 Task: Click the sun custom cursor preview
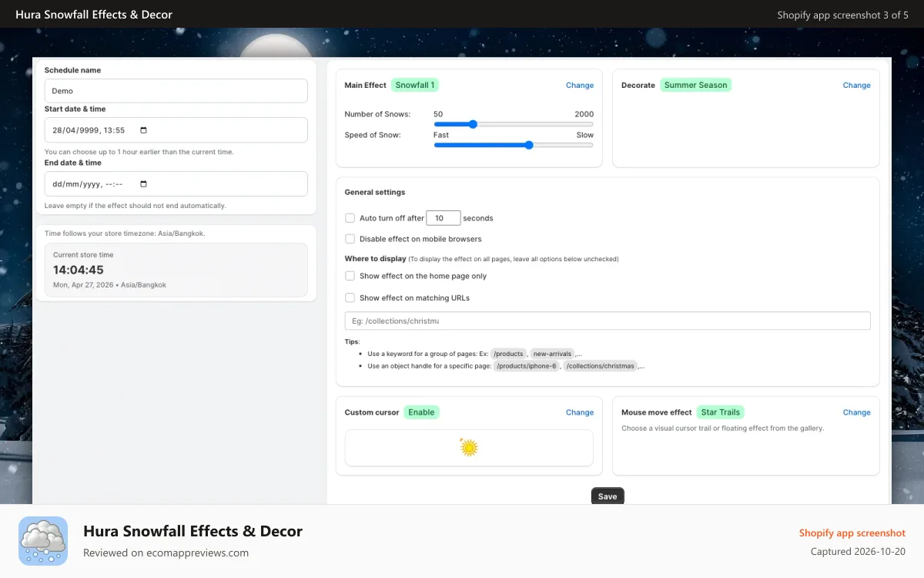[469, 448]
